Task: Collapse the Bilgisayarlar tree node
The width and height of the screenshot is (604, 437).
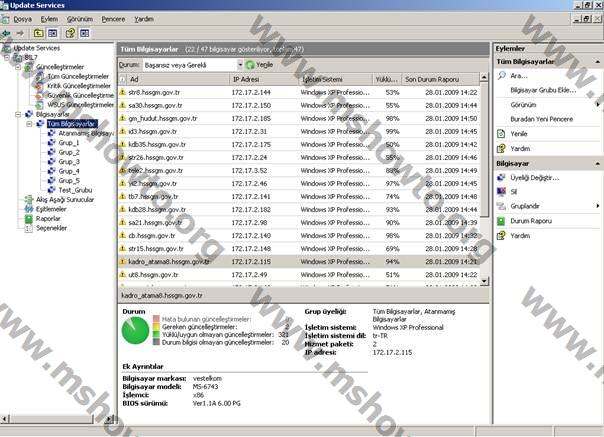Action: coord(18,114)
